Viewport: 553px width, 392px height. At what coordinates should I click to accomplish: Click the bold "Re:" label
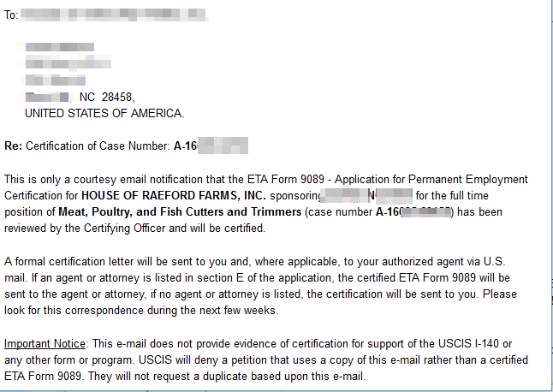tap(13, 146)
